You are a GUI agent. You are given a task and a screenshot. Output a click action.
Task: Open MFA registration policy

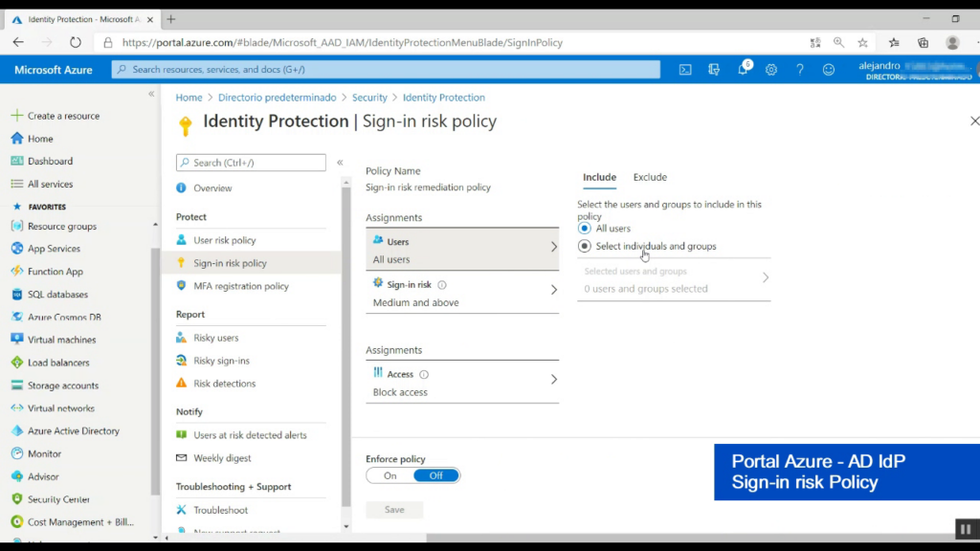click(233, 286)
